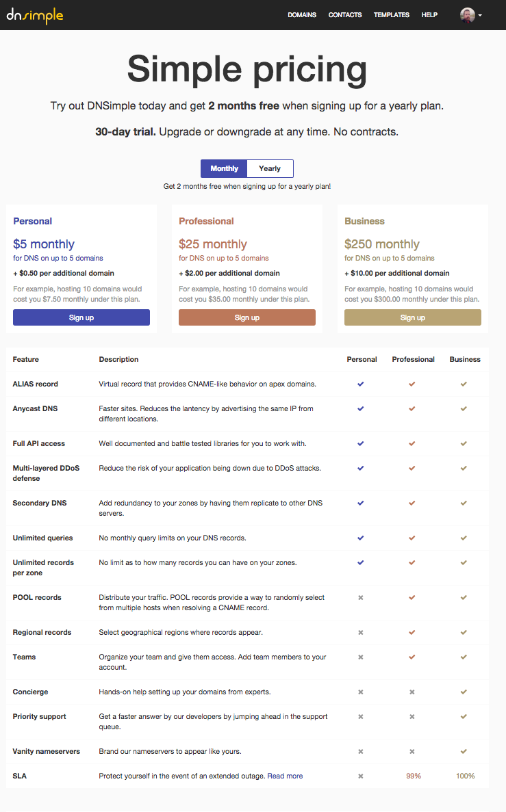This screenshot has height=812, width=506.
Task: Open the Domains menu item
Action: pyautogui.click(x=302, y=15)
